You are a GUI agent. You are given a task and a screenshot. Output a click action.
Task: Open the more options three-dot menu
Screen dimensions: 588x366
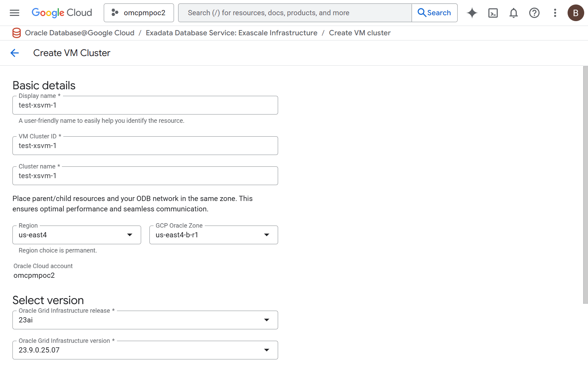[x=554, y=13]
